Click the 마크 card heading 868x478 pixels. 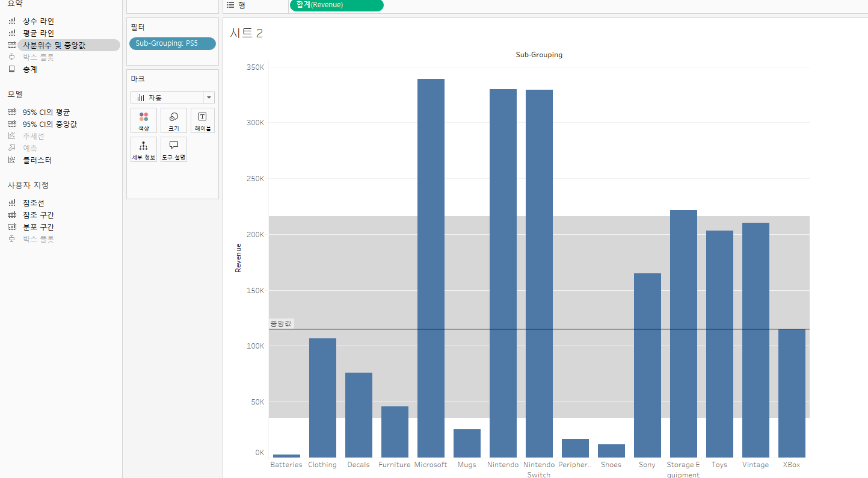coord(138,79)
